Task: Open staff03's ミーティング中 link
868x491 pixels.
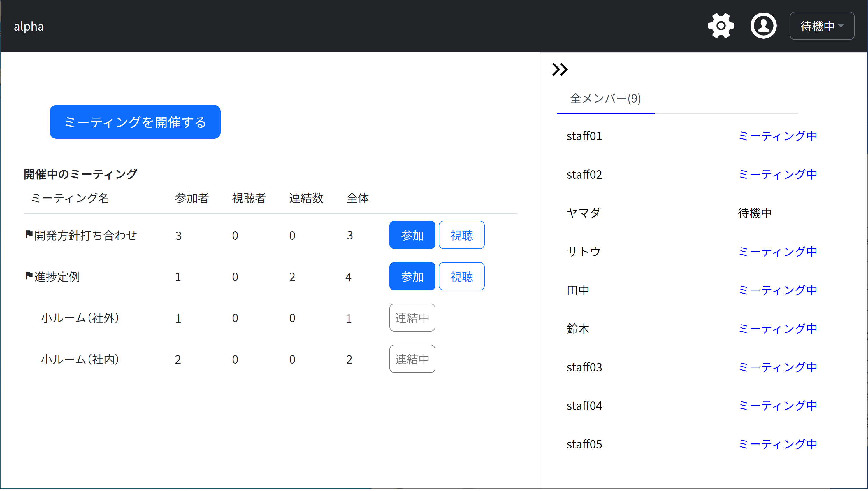Action: click(777, 368)
